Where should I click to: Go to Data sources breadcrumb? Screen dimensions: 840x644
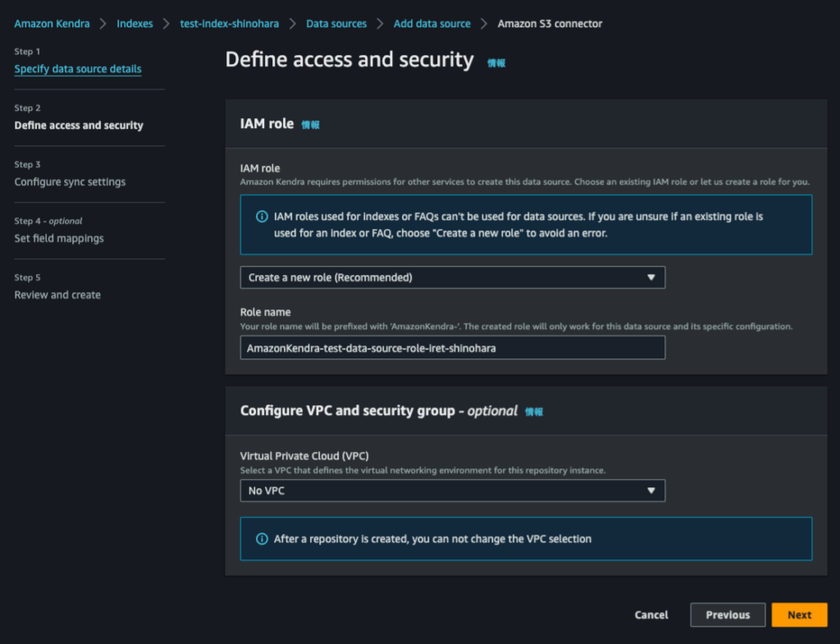coord(336,24)
